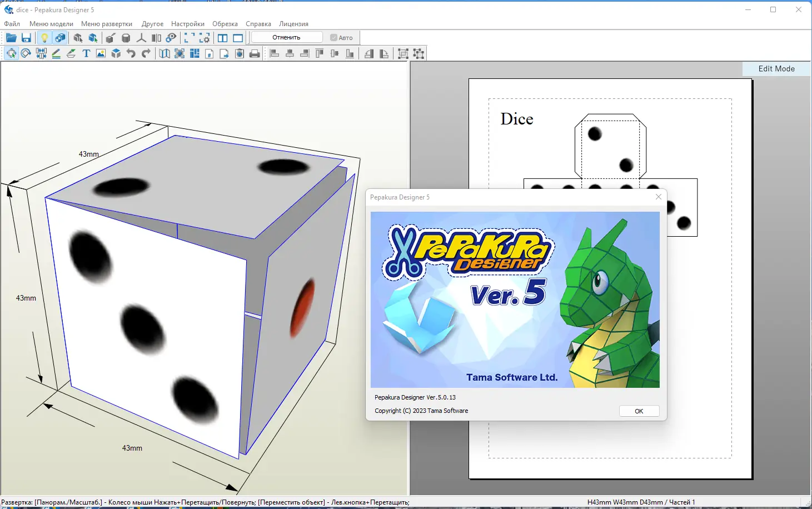Save the model using the disk icon
The width and height of the screenshot is (812, 509).
click(26, 38)
